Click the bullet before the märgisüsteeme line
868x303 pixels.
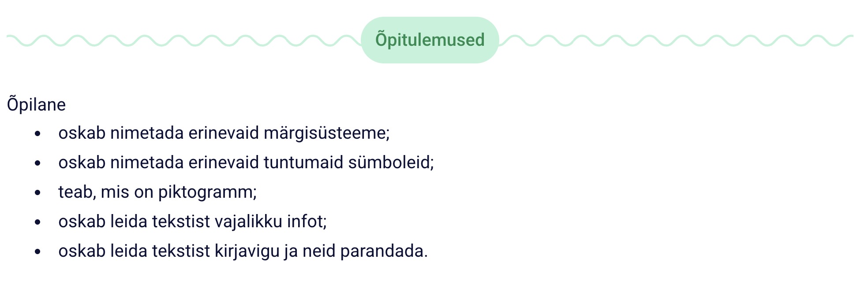37,133
